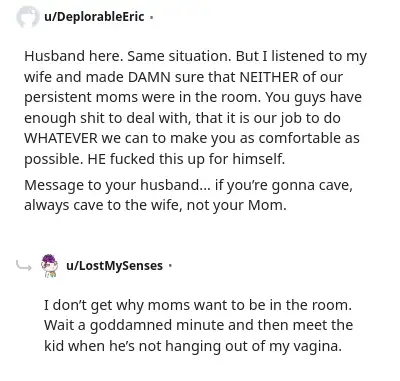Open u/DeplorableEric's gray default avatar
This screenshot has height=381, width=400.
[27, 17]
